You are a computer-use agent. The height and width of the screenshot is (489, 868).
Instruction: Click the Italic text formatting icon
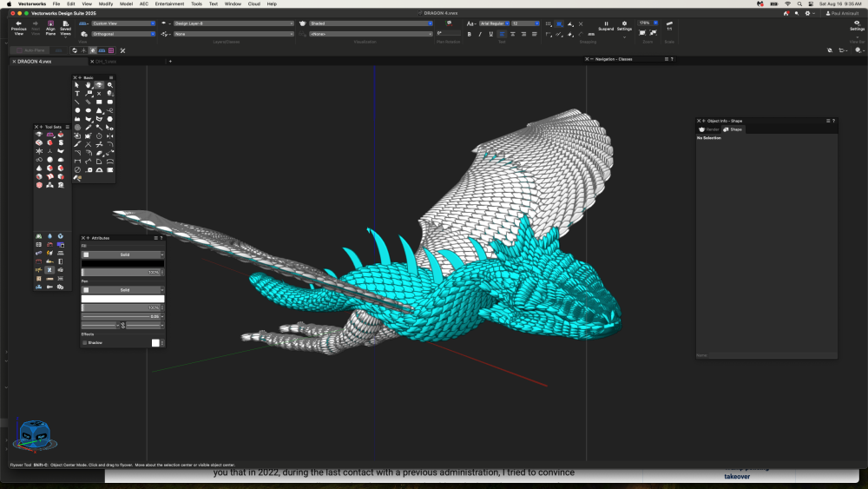[480, 34]
